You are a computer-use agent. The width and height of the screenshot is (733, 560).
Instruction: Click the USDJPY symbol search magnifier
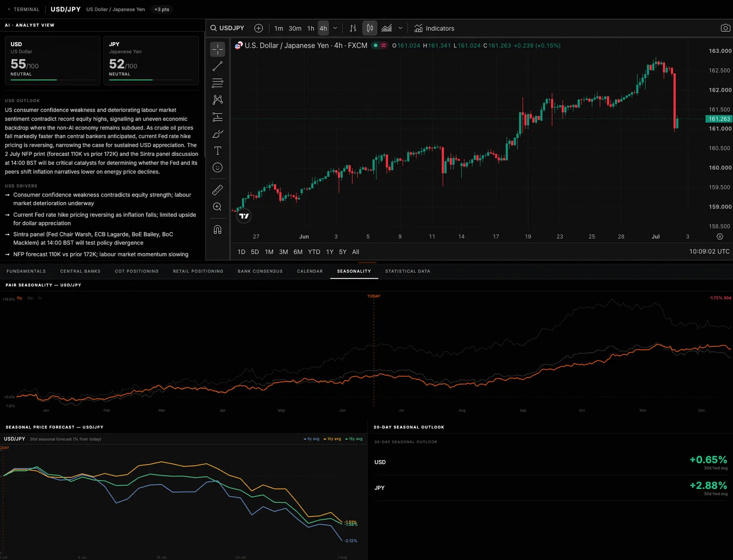click(213, 28)
